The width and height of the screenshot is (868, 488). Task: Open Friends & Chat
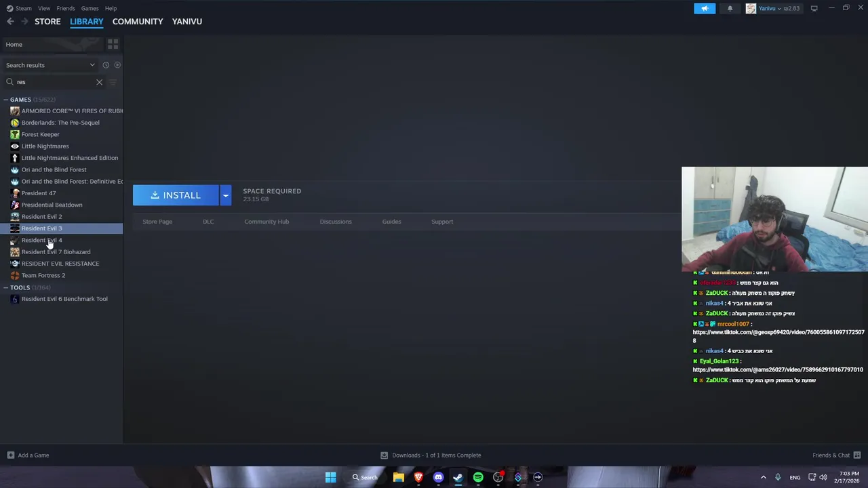pyautogui.click(x=836, y=455)
